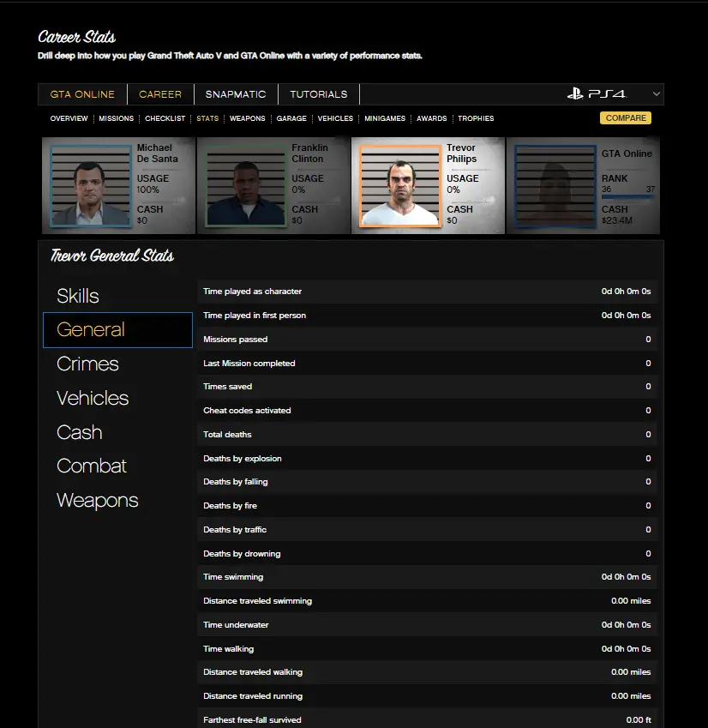Select the Crimes stats category
Screen dimensions: 708x728
(87, 364)
